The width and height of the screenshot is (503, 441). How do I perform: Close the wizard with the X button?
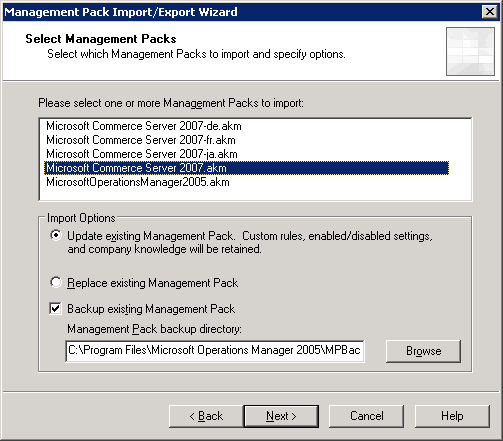[x=490, y=12]
